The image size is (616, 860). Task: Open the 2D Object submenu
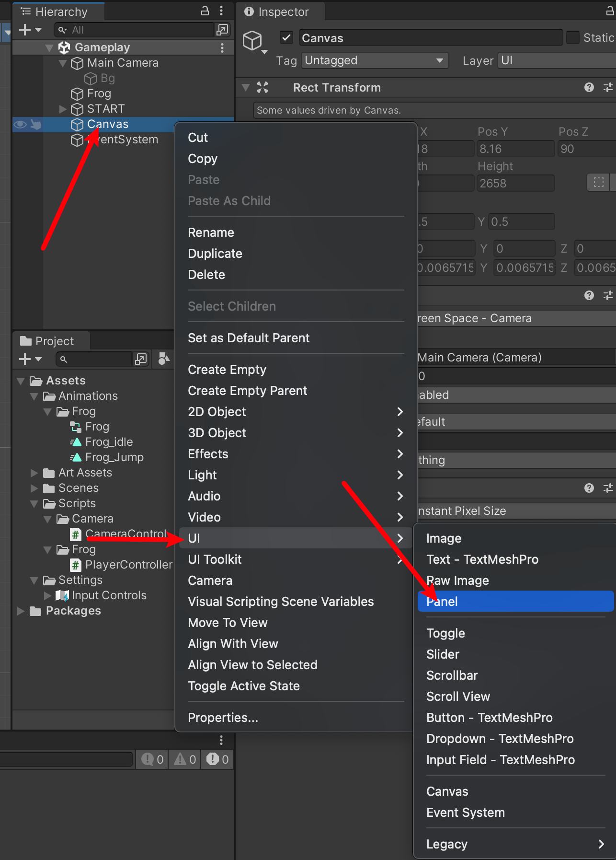coord(295,412)
